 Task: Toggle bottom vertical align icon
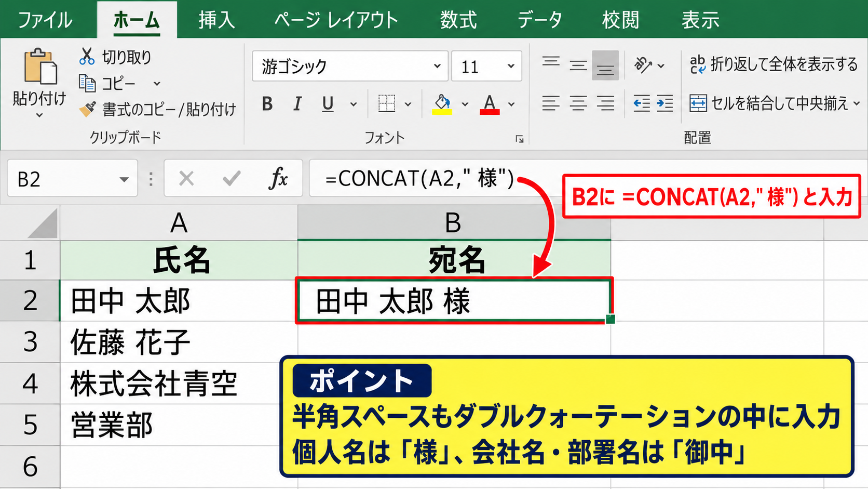pyautogui.click(x=605, y=65)
